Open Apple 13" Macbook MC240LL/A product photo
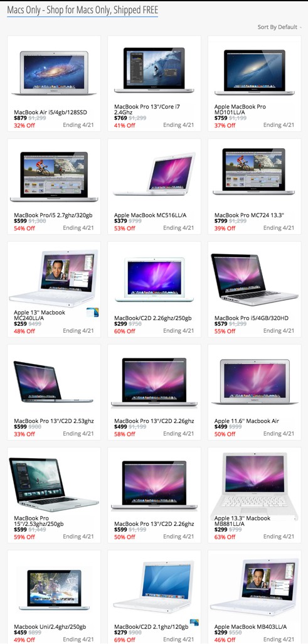 (54, 278)
